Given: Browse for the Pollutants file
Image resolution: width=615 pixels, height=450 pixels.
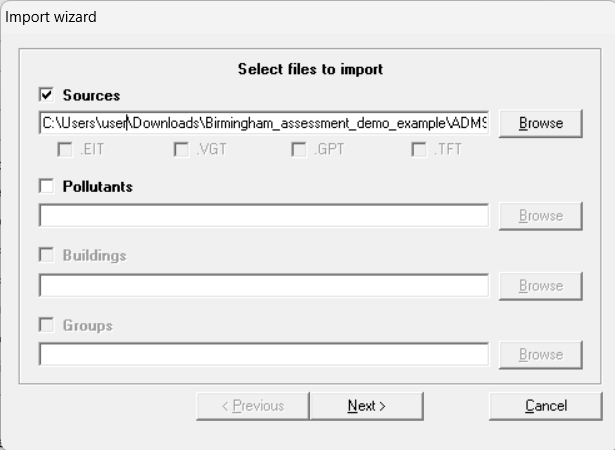Looking at the screenshot, I should click(x=540, y=215).
